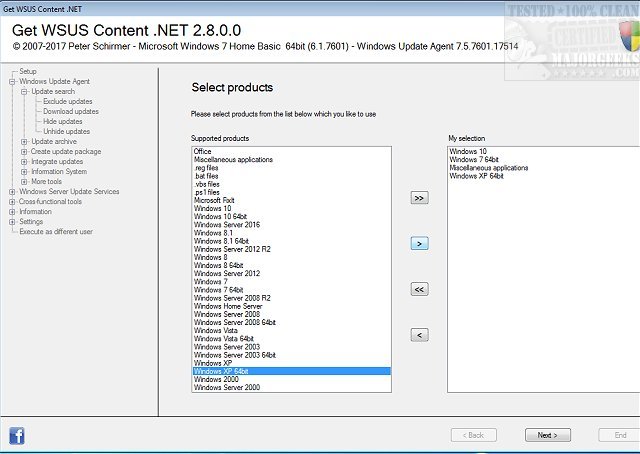Viewport: 640px width, 454px height.
Task: Select Windows Server 2016 in supported products
Action: pyautogui.click(x=226, y=224)
